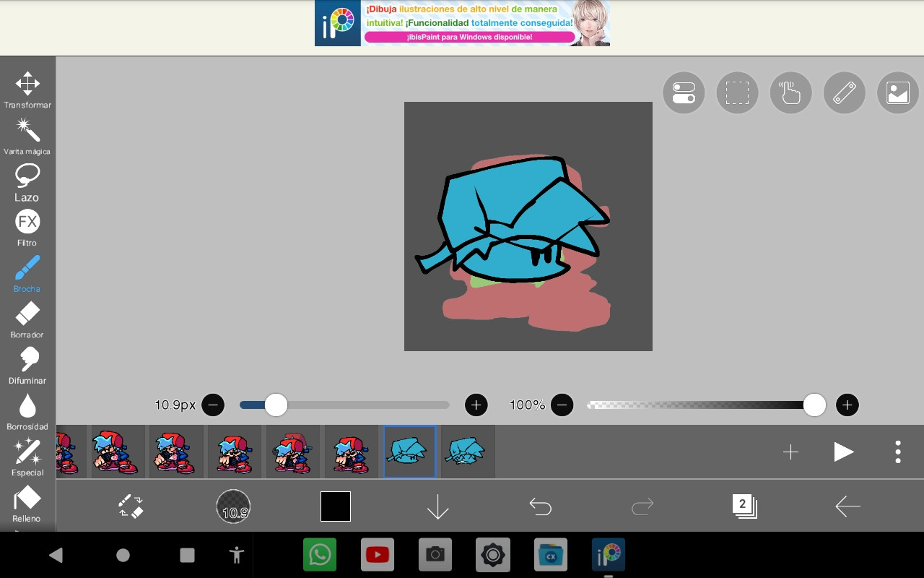Screen dimensions: 924x578
Task: Pick the Relleno fill bucket tool
Action: click(x=27, y=504)
